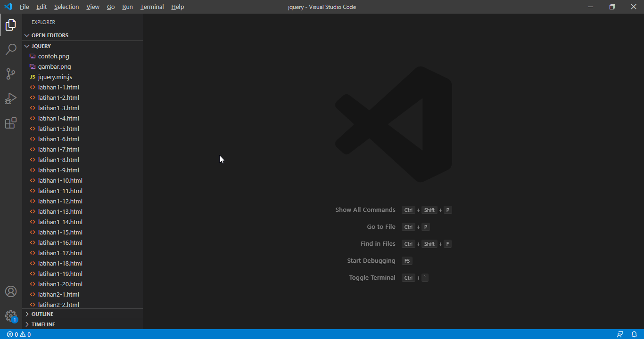Open the Terminal menu
The height and width of the screenshot is (339, 644).
click(x=152, y=7)
